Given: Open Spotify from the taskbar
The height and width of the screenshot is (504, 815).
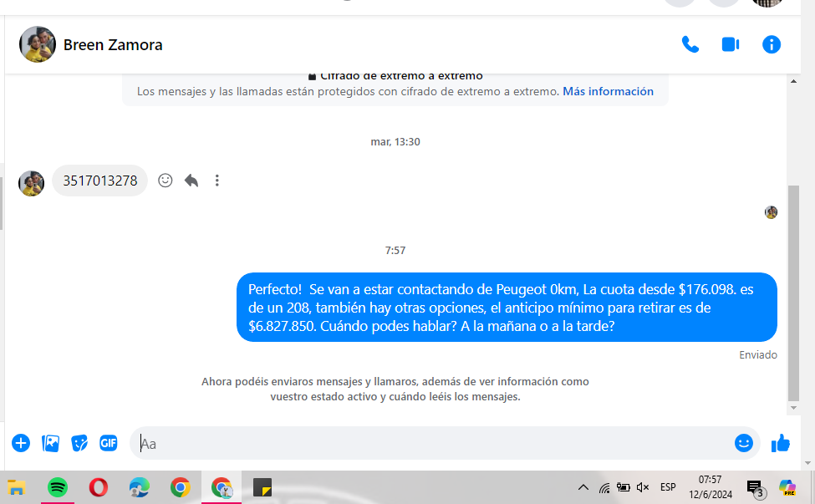Looking at the screenshot, I should [x=58, y=487].
